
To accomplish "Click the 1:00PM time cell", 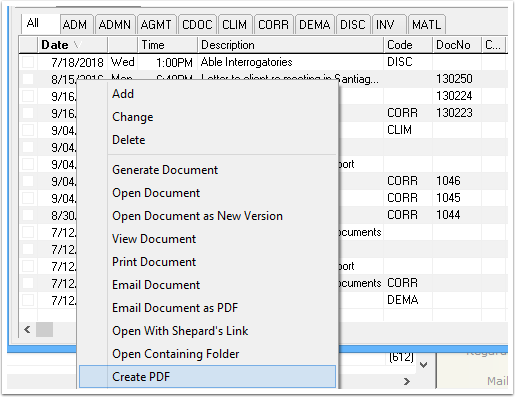I will point(167,62).
